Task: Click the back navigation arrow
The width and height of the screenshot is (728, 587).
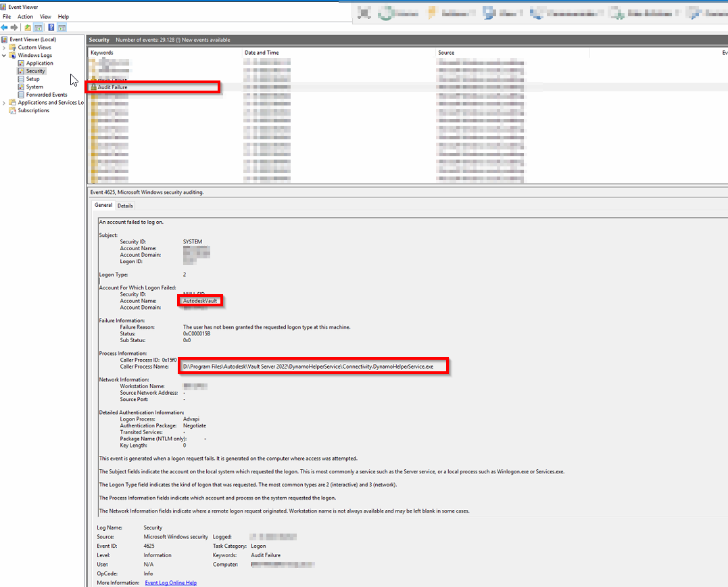Action: point(5,27)
